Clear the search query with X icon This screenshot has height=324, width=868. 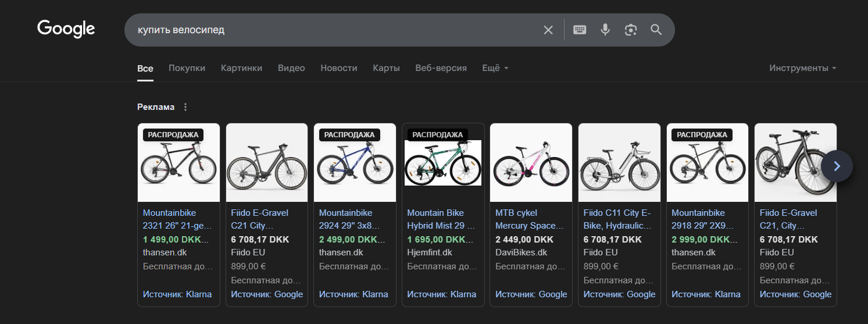pos(548,30)
